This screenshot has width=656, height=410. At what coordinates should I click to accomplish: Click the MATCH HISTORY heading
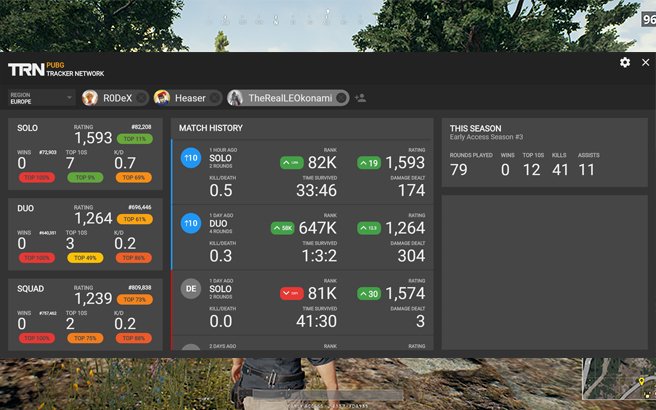211,128
